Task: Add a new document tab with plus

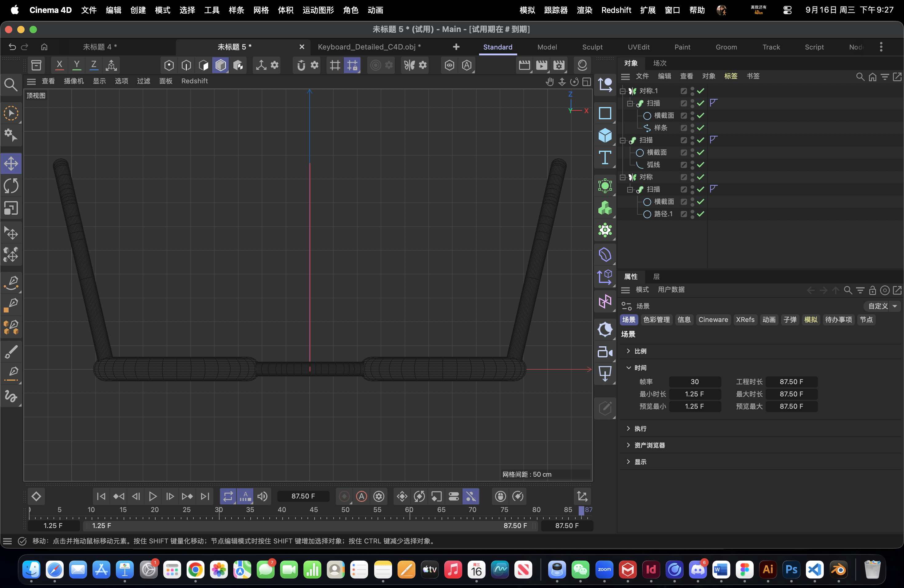Action: [456, 47]
